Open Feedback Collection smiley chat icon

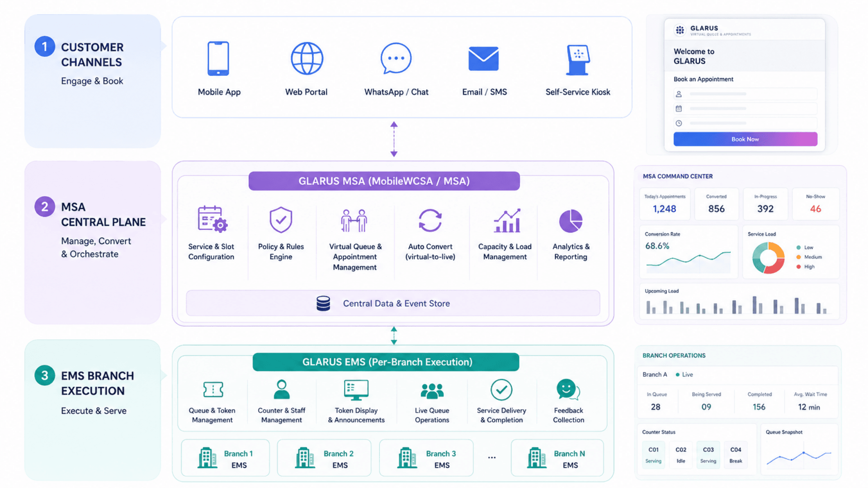[568, 389]
